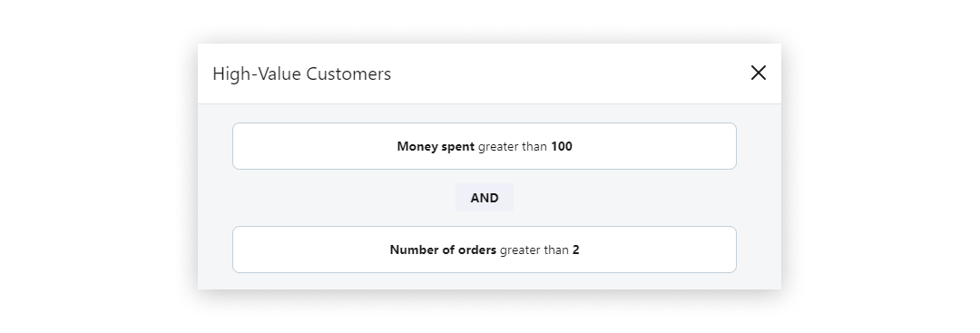The image size is (980, 333).
Task: Click the High-Value Customers title text
Action: click(x=302, y=73)
